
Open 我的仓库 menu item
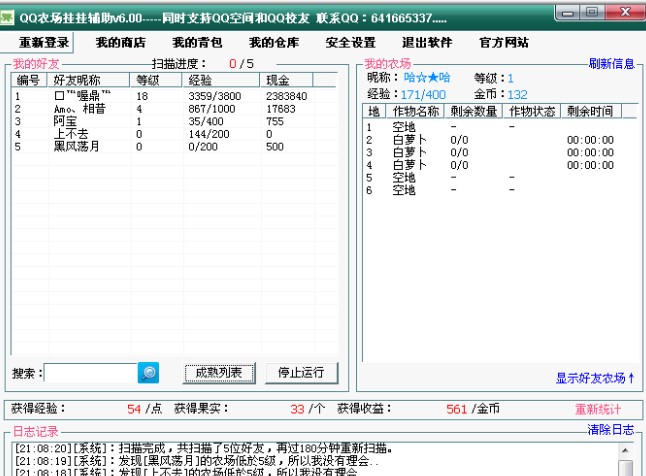274,43
